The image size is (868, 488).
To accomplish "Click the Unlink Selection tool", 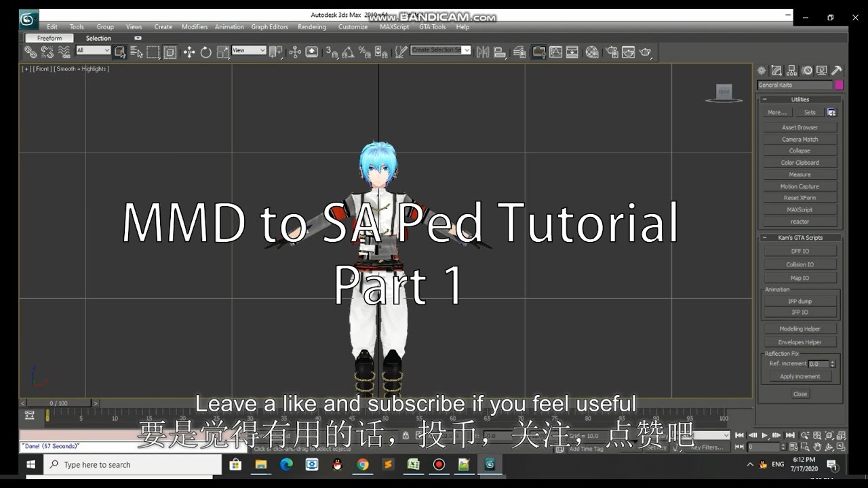I will tap(47, 52).
